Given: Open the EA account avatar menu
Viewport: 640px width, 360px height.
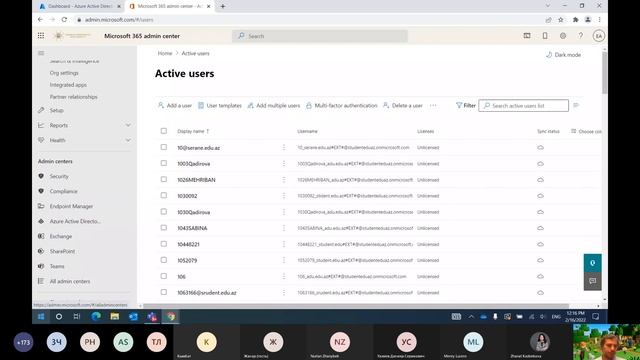Looking at the screenshot, I should (598, 36).
